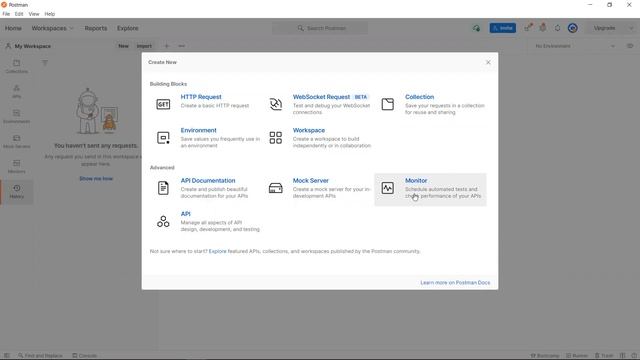Expand the Upgrade dropdown arrow
The image size is (640, 360).
coord(631,28)
